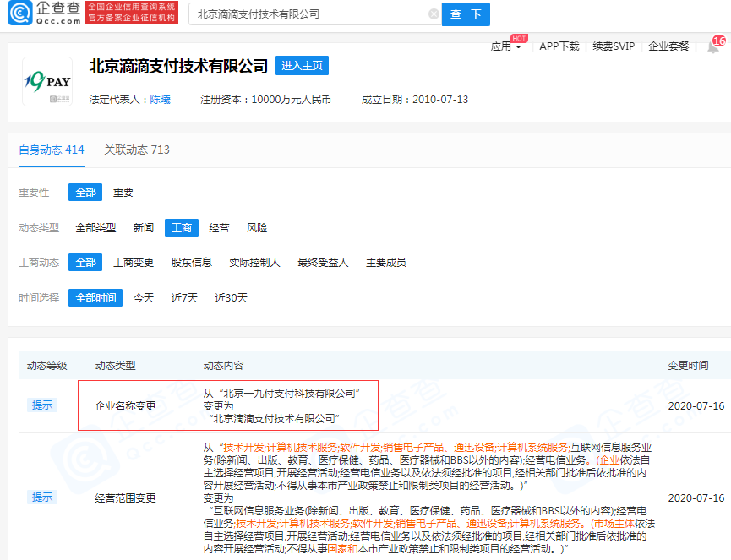Viewport: 731px width, 560px height.
Task: Select the 全部类型 filter
Action: 95,227
